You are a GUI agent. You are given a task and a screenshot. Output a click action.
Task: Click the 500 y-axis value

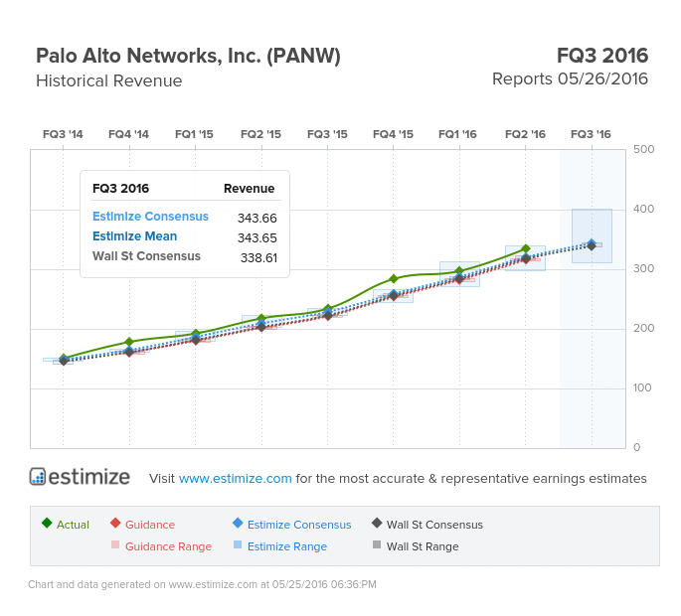tap(643, 149)
